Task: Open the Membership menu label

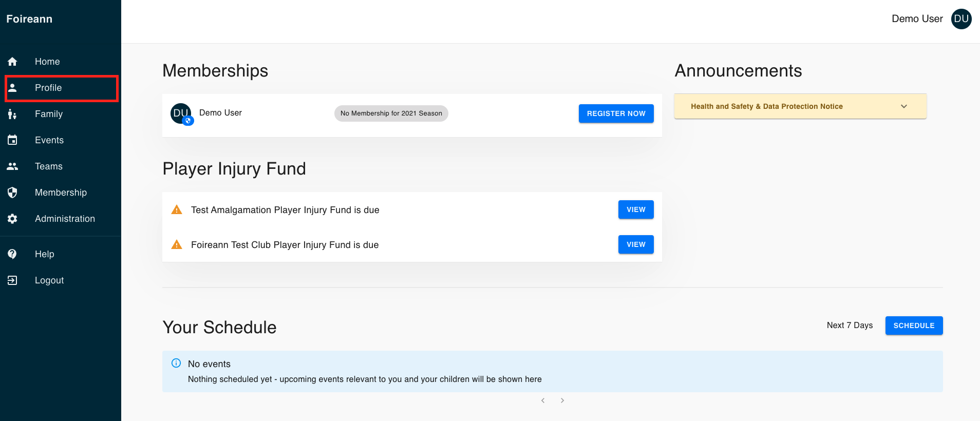Action: point(61,193)
